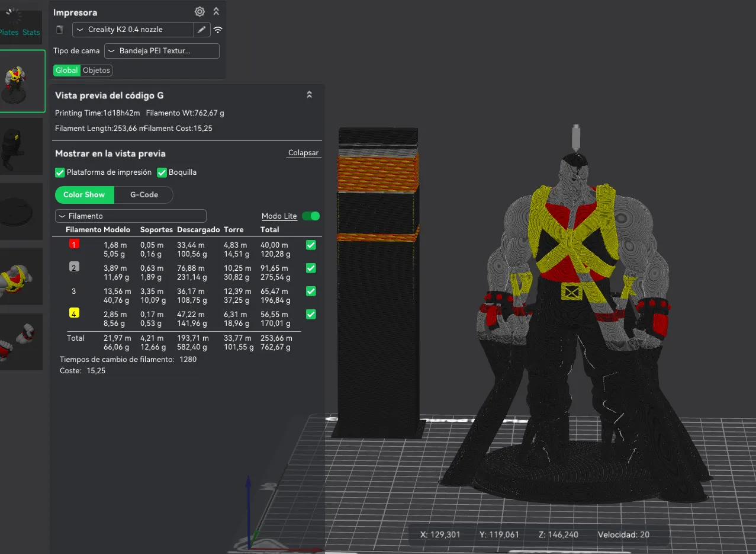Click the gray filament 2 swatch
Screen dimensions: 756x554
pyautogui.click(x=74, y=267)
